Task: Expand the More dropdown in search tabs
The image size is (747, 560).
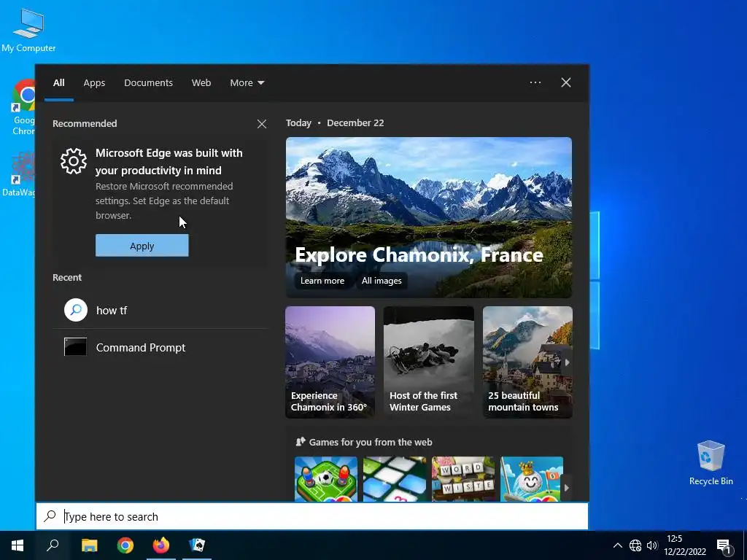Action: click(x=247, y=83)
